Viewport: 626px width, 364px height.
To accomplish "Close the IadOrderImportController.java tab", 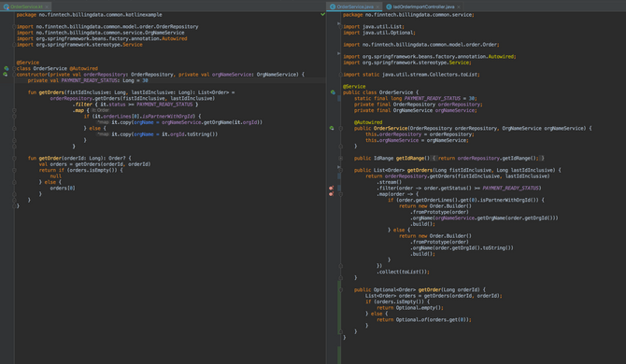I will [459, 7].
